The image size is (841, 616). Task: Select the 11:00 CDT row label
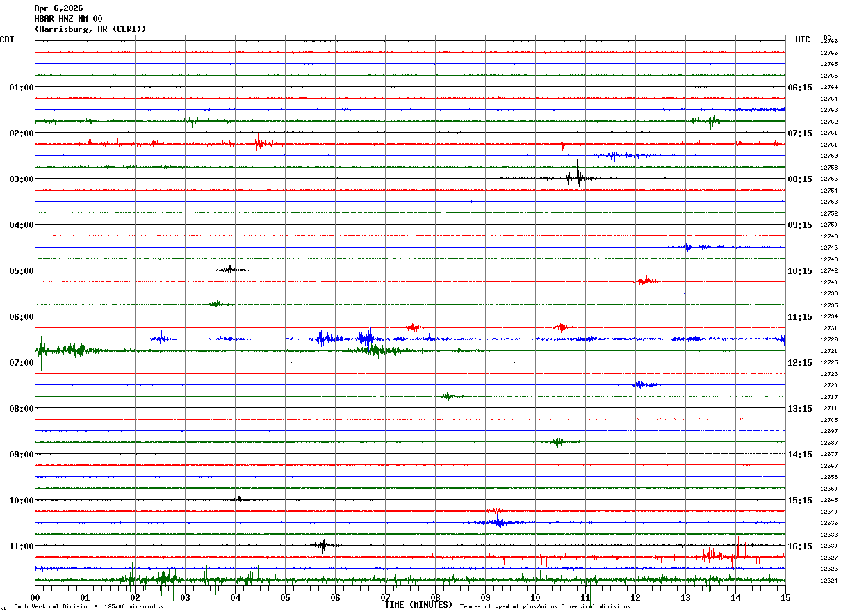22,546
